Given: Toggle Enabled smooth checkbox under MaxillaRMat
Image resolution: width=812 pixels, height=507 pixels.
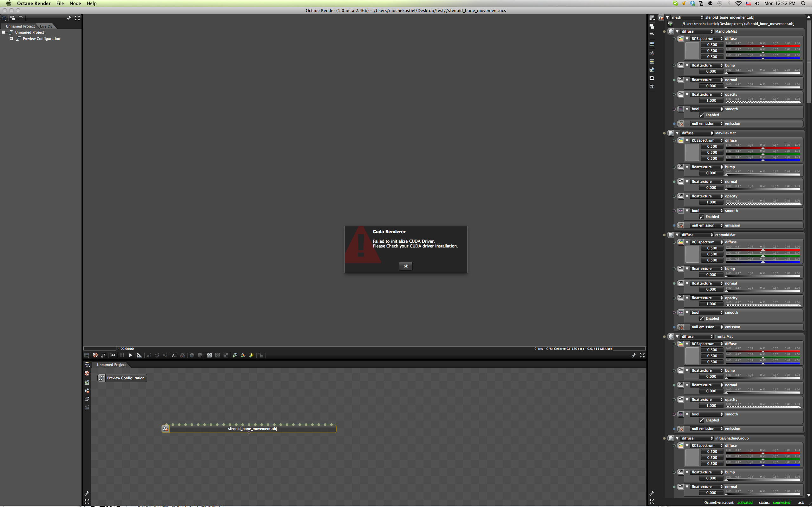Looking at the screenshot, I should tap(702, 217).
